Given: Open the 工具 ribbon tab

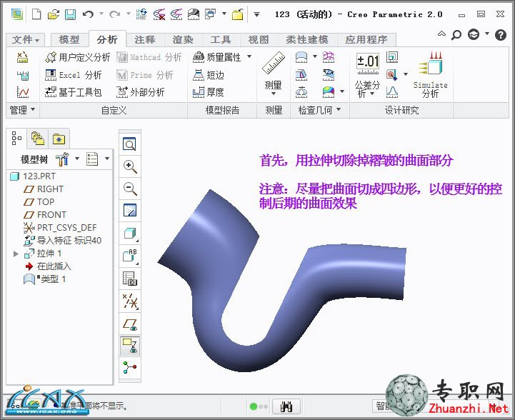Looking at the screenshot, I should pos(221,40).
